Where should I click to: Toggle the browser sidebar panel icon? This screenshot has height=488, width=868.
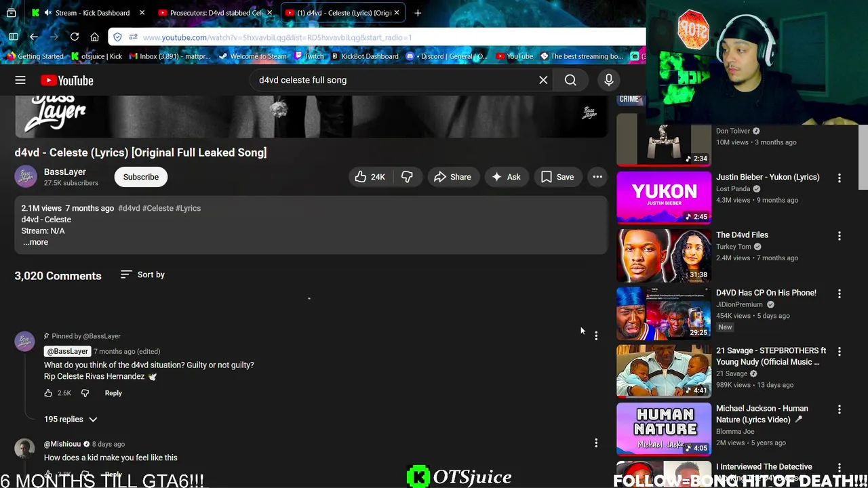pyautogui.click(x=14, y=37)
